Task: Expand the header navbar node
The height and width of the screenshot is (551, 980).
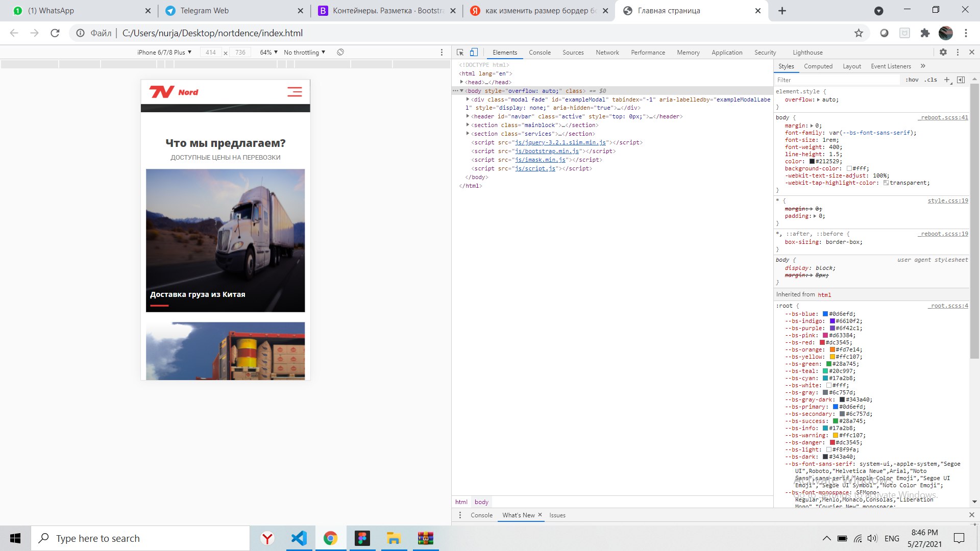Action: tap(468, 116)
